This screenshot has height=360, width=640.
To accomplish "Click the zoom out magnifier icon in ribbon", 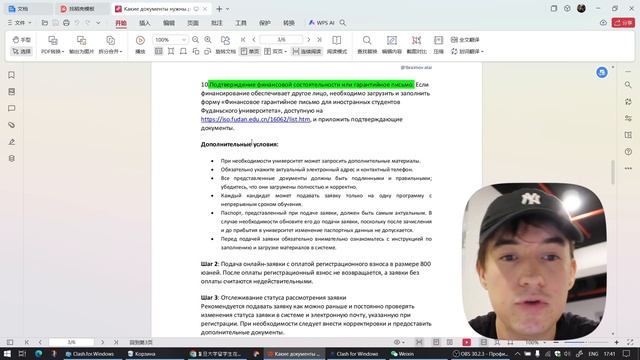I will [x=196, y=40].
